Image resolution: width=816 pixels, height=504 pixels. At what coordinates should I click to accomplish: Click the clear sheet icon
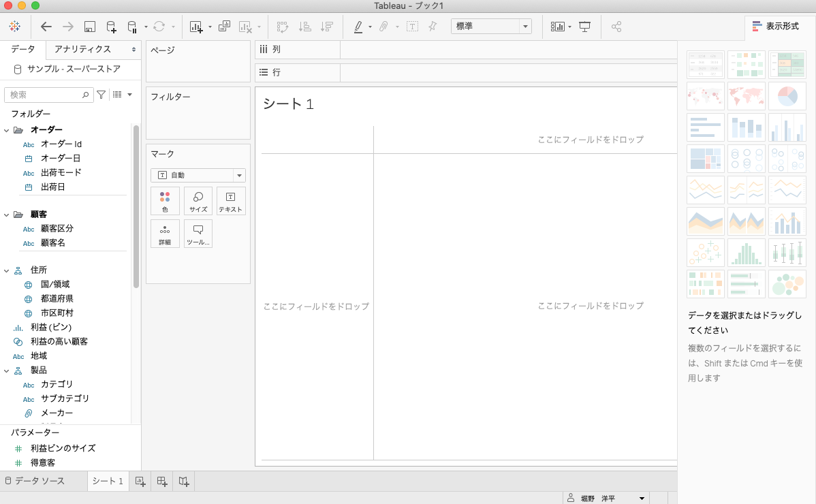245,27
